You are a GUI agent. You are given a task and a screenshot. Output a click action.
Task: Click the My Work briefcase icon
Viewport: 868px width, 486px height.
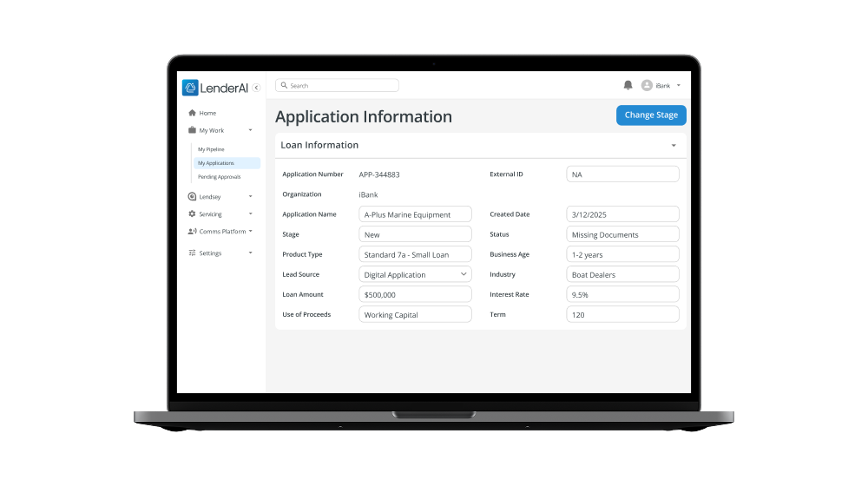[x=192, y=130]
